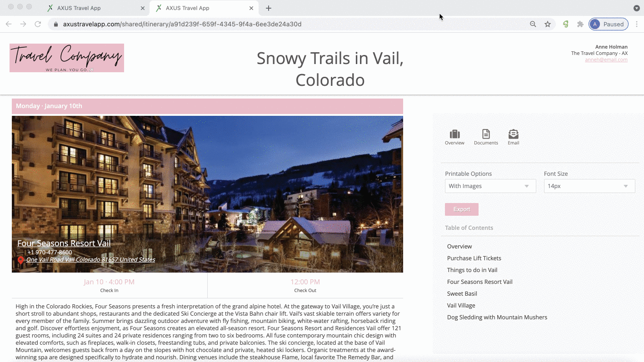Image resolution: width=644 pixels, height=362 pixels.
Task: Click the browser zoom magnifier icon
Action: [x=533, y=24]
